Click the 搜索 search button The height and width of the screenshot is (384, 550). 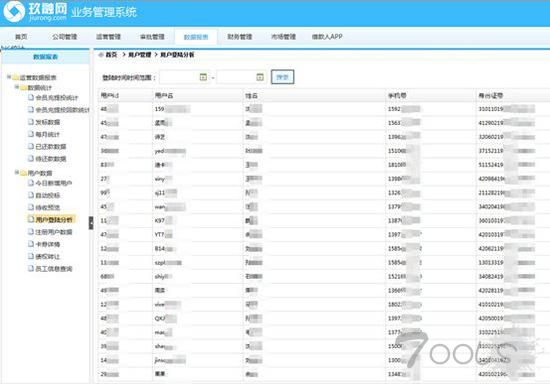point(282,77)
